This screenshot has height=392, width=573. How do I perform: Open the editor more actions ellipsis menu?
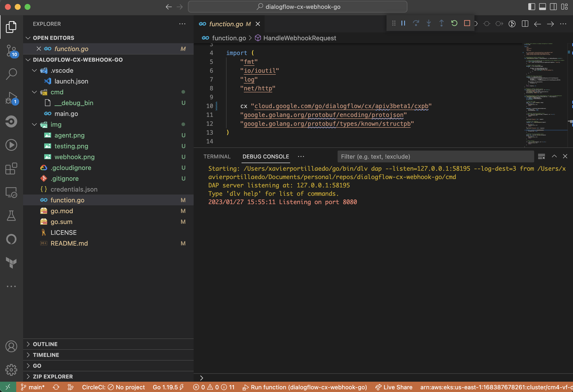[x=563, y=24]
